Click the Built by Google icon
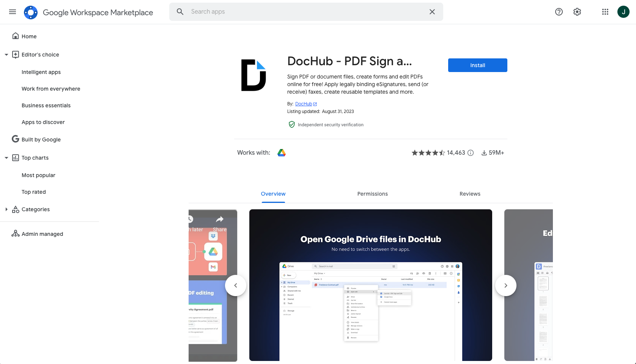 click(x=16, y=139)
